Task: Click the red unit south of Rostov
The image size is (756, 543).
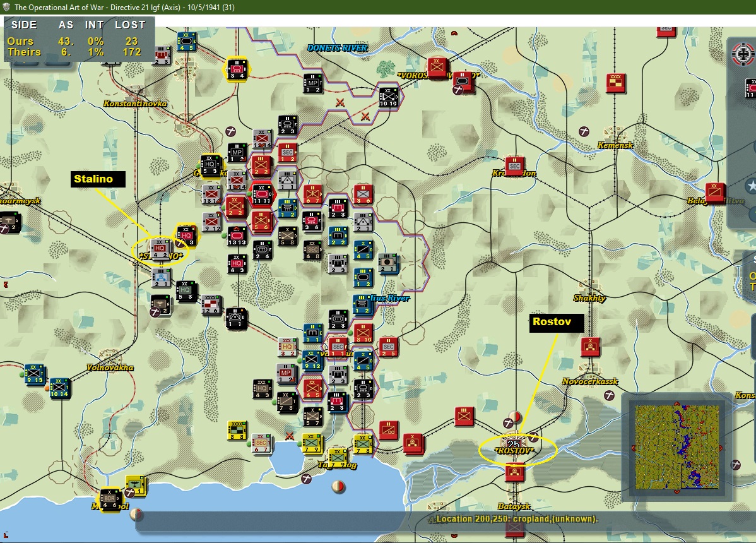Action: 514,472
